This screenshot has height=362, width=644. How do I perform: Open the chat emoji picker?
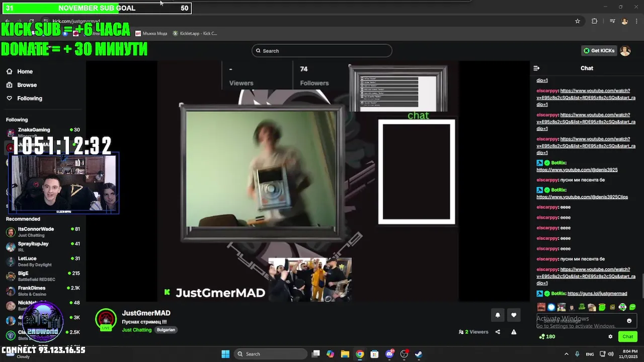pos(629,321)
